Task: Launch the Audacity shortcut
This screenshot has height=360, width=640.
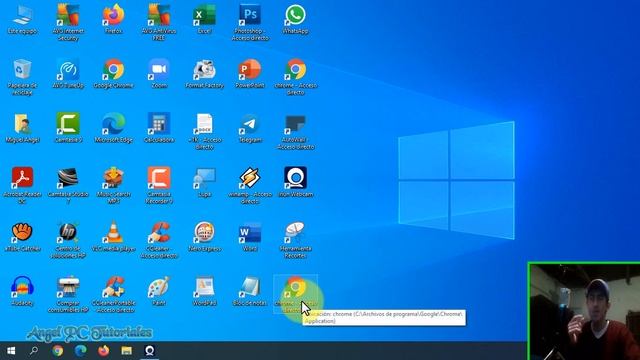Action: (x=22, y=291)
